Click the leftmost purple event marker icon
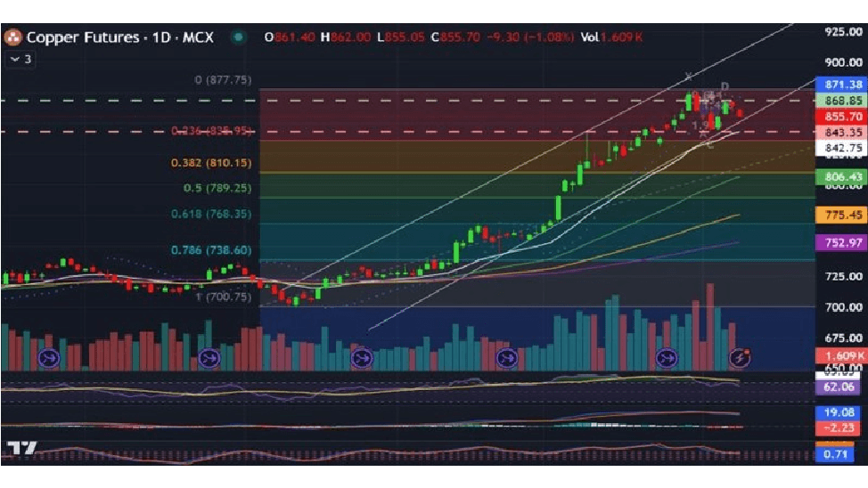 pos(48,358)
